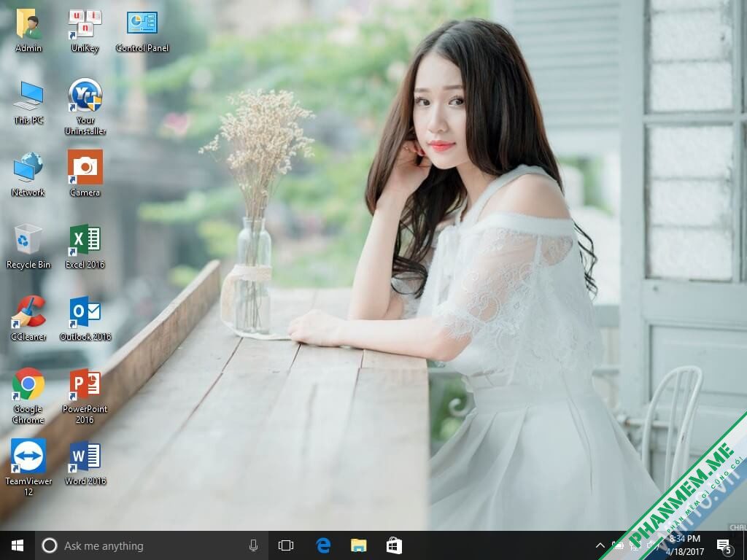The height and width of the screenshot is (560, 747).
Task: Open the Windows Store from the taskbar
Action: [394, 545]
